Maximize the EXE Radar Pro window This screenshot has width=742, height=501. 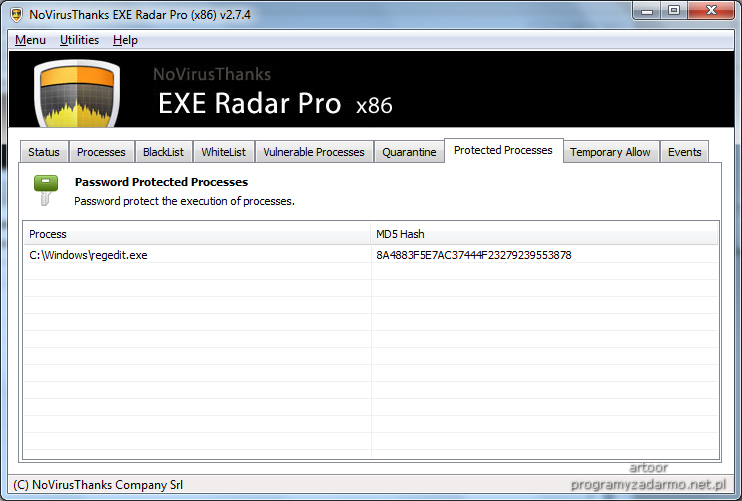[674, 10]
